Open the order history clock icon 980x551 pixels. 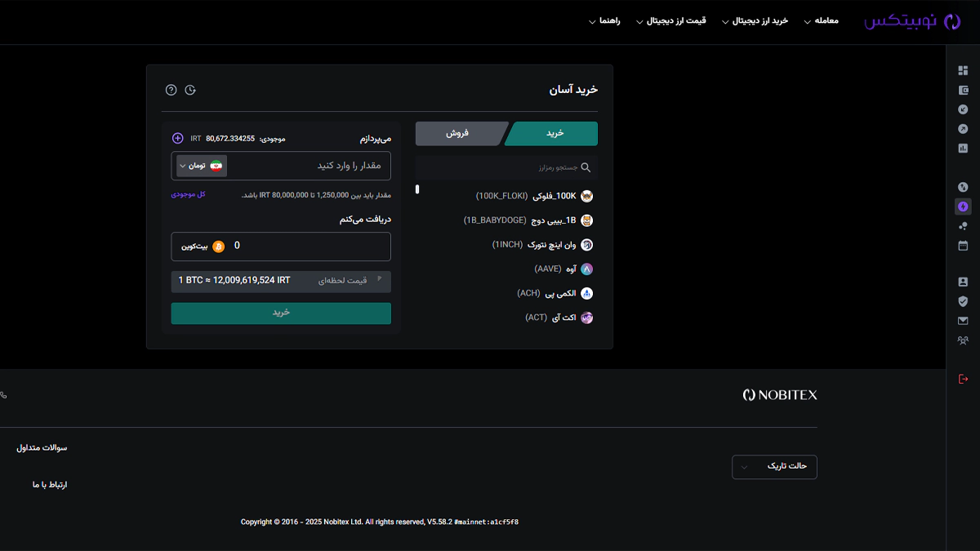190,90
